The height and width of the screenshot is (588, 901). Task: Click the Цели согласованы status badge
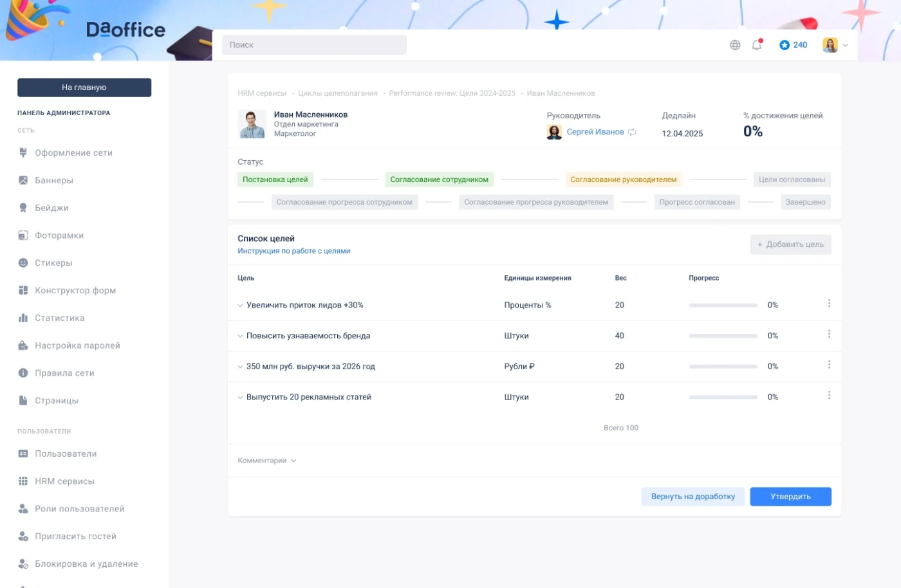click(x=792, y=179)
